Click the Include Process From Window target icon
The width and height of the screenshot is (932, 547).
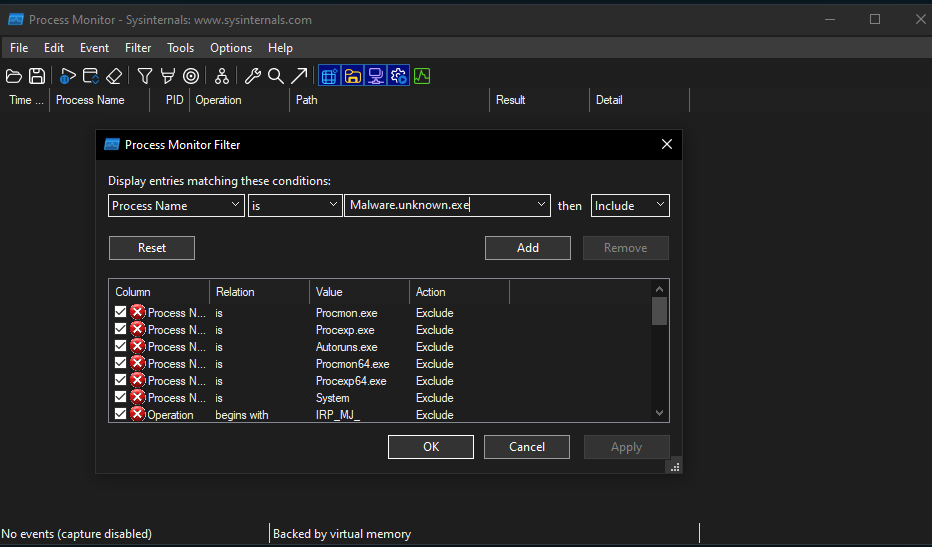191,76
